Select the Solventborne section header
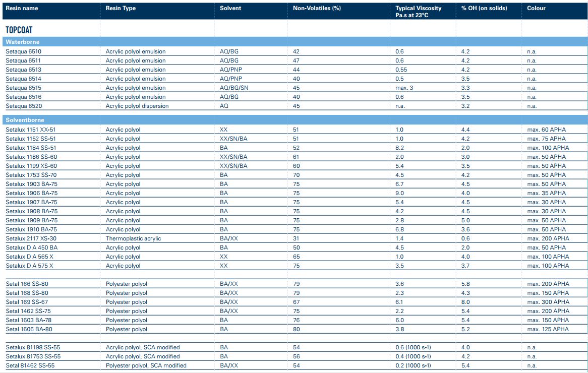This screenshot has width=588, height=373. pos(25,120)
